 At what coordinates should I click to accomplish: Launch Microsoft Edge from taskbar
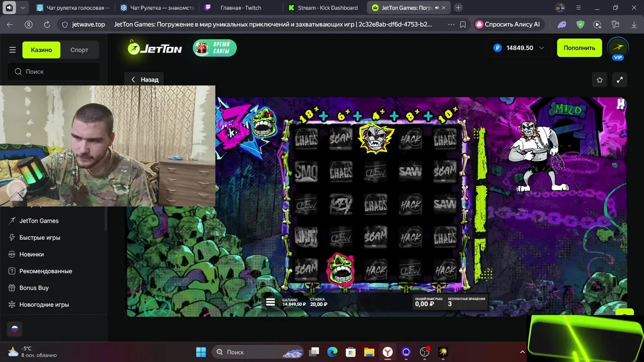click(332, 352)
